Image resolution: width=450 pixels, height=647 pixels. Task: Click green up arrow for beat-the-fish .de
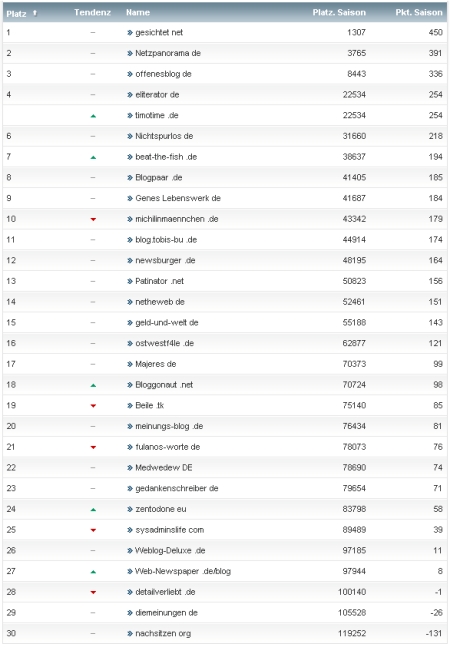[93, 157]
